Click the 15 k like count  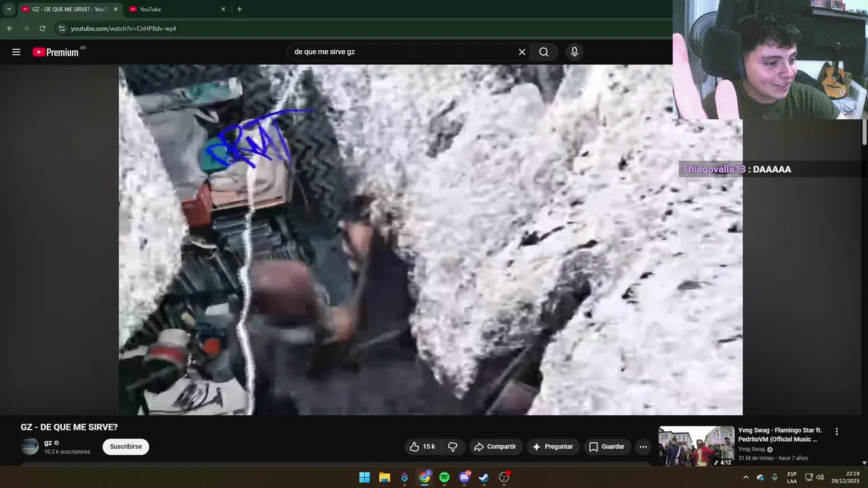pyautogui.click(x=429, y=447)
